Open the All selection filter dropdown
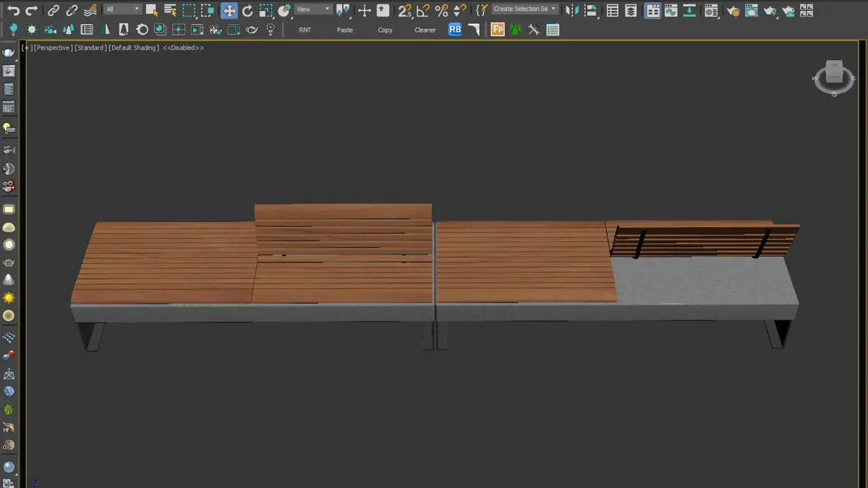 click(122, 9)
